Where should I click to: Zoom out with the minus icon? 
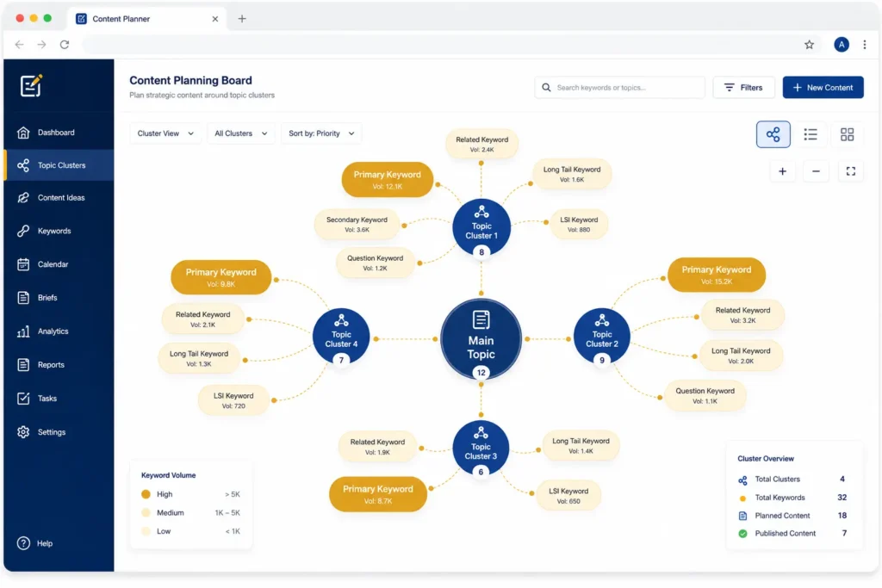click(816, 171)
